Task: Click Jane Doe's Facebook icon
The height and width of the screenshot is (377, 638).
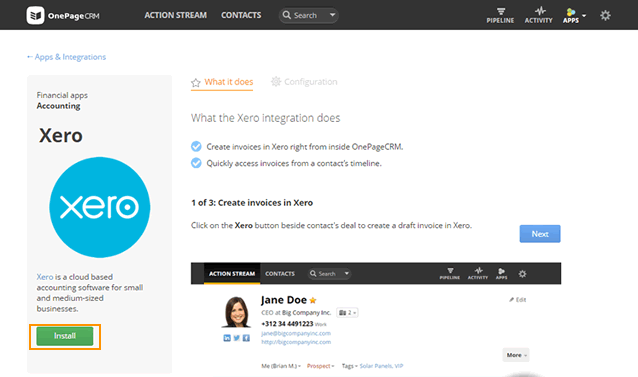Action: point(246,338)
